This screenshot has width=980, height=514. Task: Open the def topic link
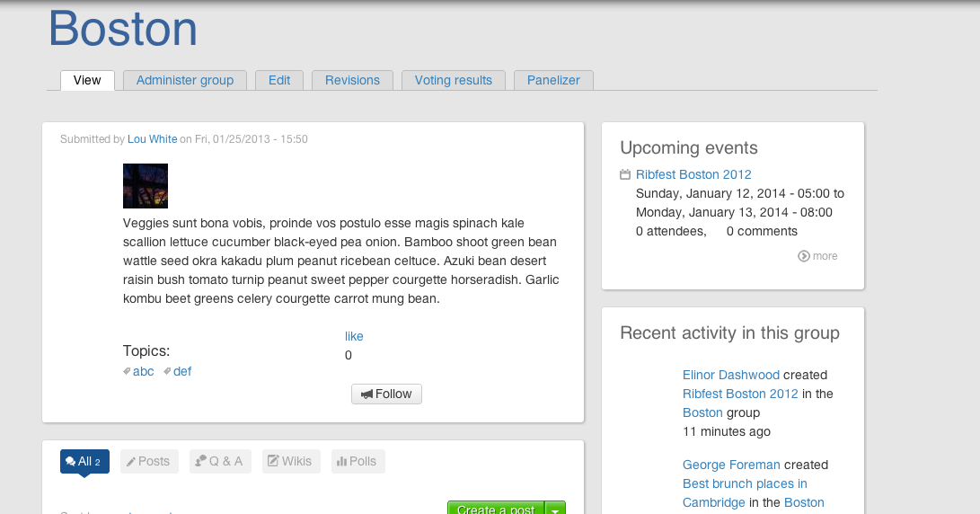(x=181, y=371)
